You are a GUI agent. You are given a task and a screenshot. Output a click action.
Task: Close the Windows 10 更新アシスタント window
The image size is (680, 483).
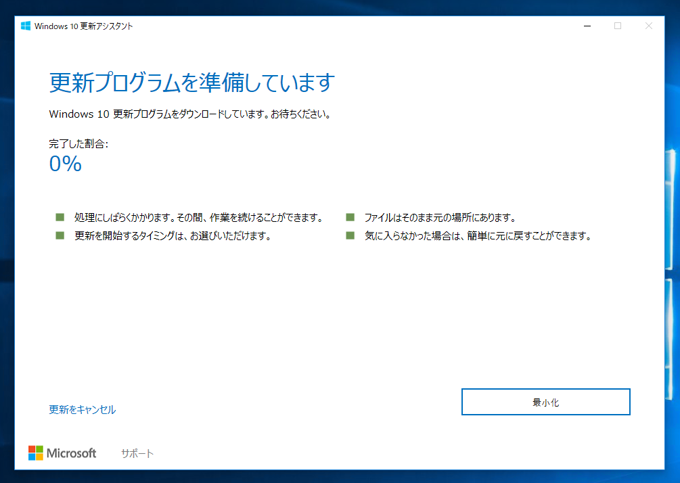tap(649, 26)
